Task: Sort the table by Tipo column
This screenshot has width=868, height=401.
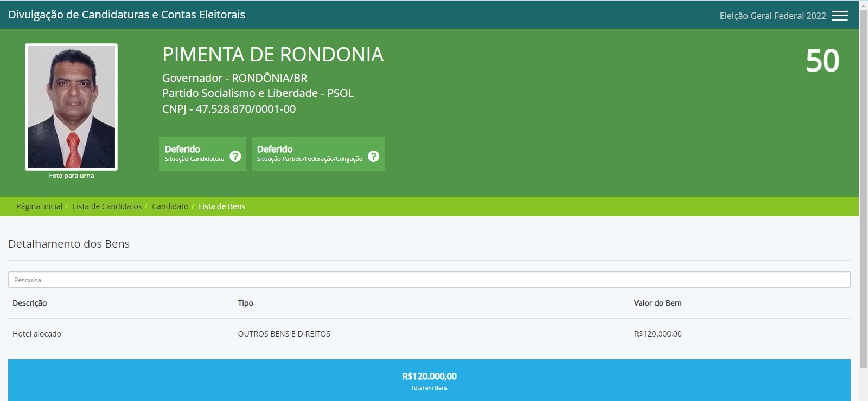Action: click(x=245, y=303)
